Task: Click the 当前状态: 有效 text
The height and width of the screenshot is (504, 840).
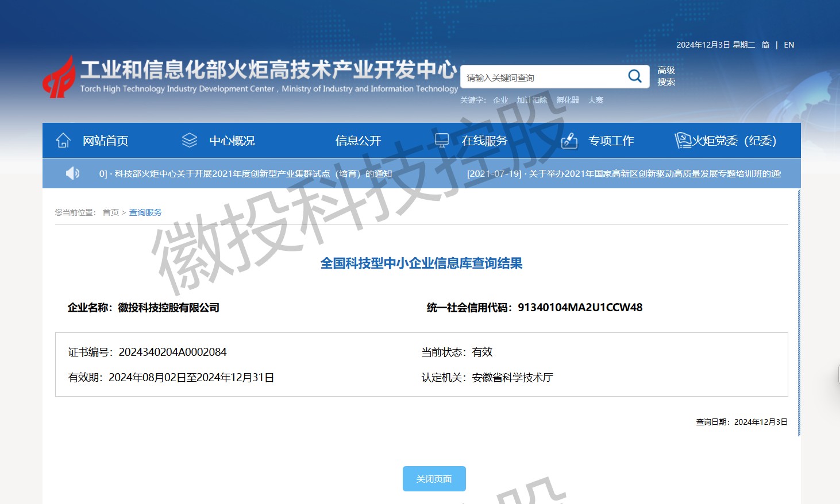Action: [457, 352]
